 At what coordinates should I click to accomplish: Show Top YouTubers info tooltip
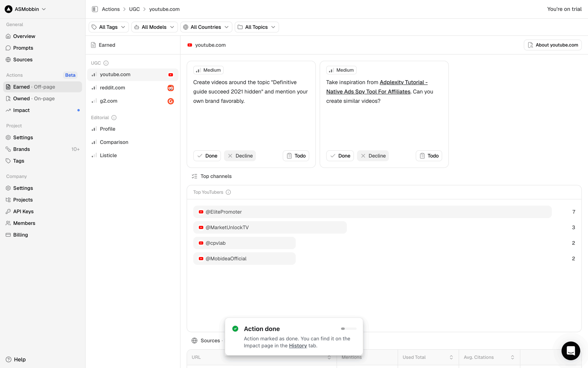point(228,192)
